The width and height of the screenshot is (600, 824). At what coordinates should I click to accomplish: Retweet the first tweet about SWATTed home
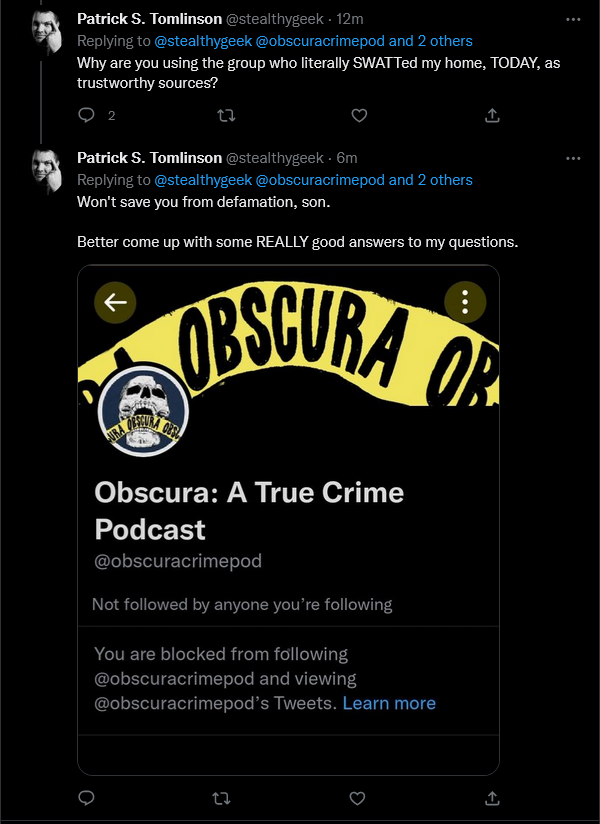pyautogui.click(x=226, y=115)
